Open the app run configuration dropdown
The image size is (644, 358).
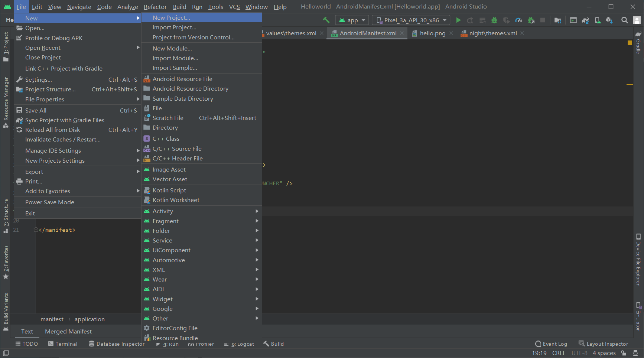tap(351, 20)
